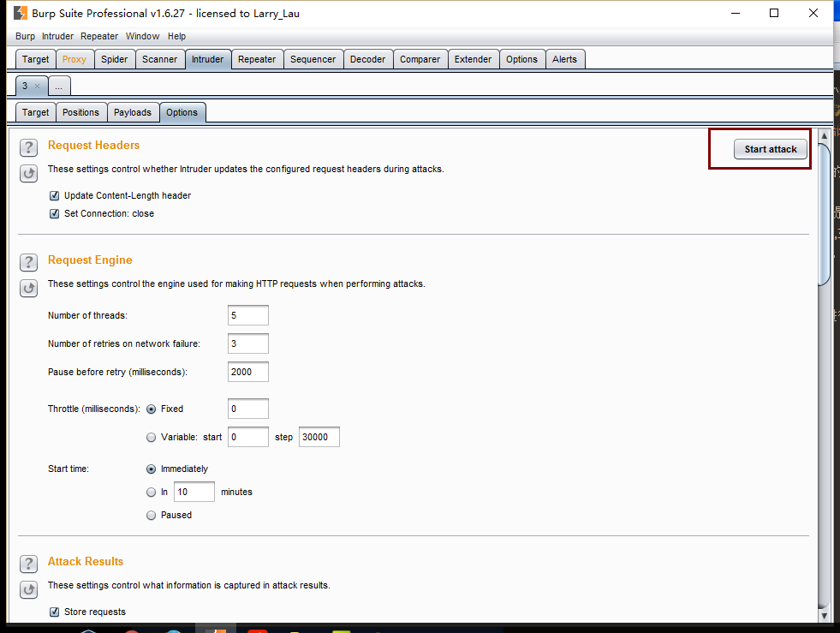Click Pause before retry field
This screenshot has width=840, height=633.
coord(248,372)
